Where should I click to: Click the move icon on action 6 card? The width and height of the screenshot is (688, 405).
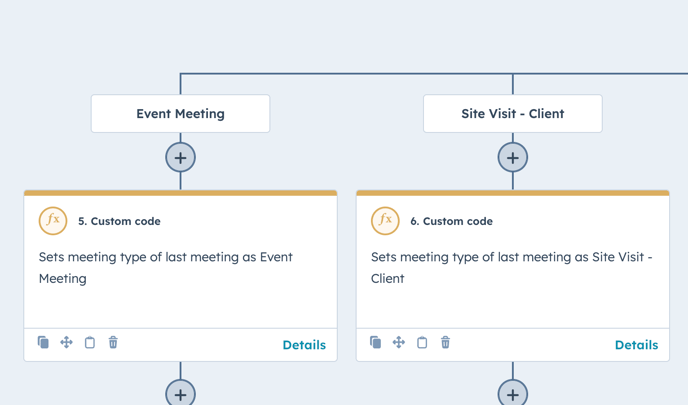[x=399, y=342]
